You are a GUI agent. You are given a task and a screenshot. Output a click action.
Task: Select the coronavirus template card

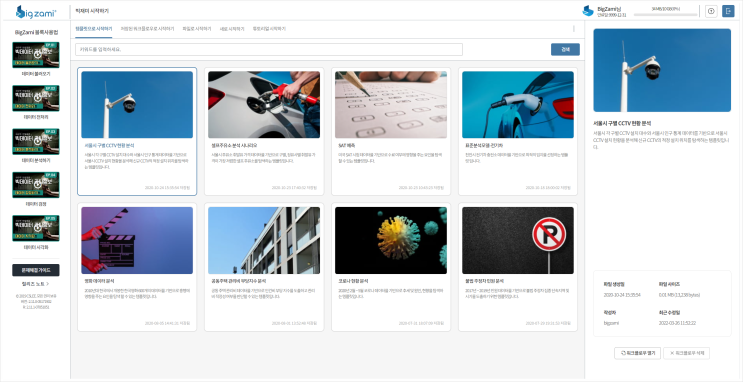tap(391, 267)
